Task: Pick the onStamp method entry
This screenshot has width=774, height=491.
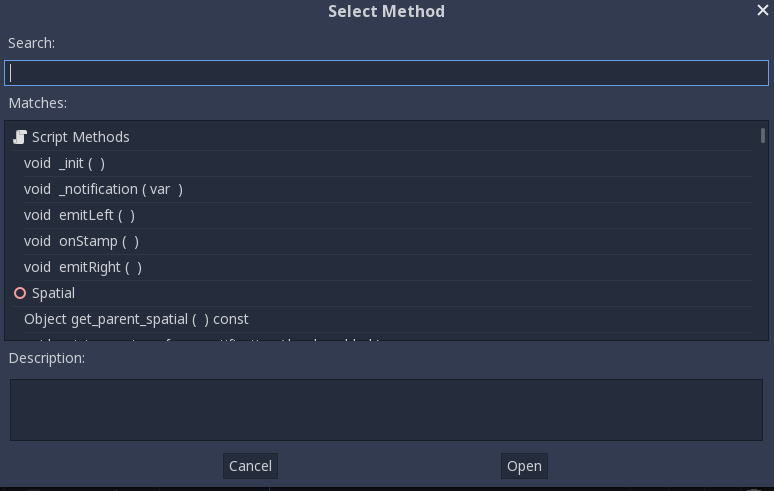Action: (x=383, y=241)
